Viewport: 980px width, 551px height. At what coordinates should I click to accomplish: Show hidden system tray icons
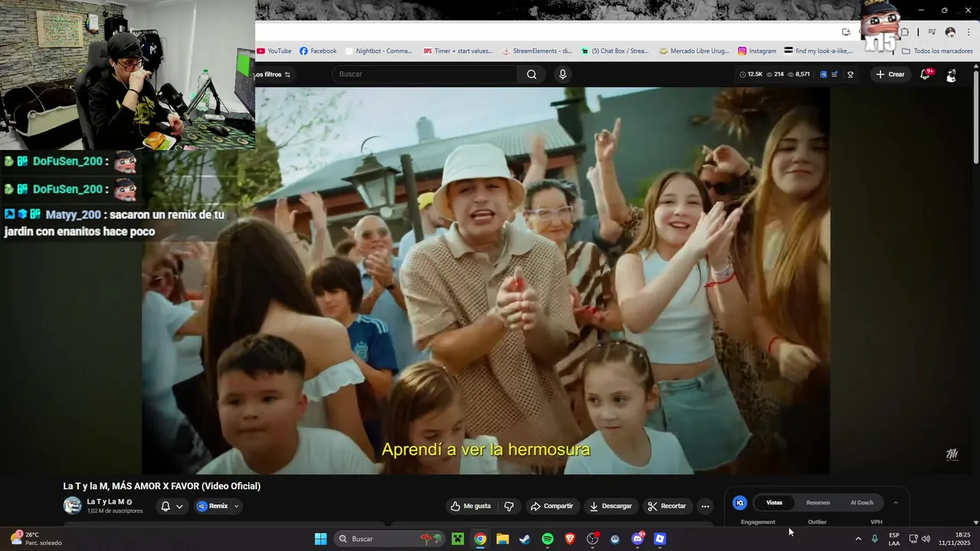click(x=858, y=539)
